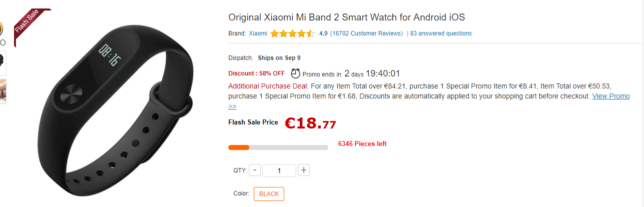The image size is (644, 207).
Task: Select the BLACK color option
Action: click(269, 194)
